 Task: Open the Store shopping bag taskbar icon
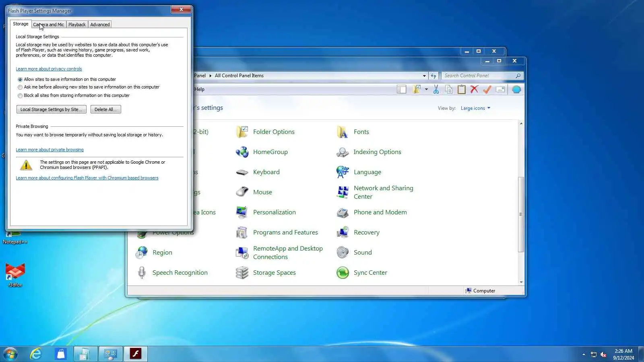[x=61, y=354]
